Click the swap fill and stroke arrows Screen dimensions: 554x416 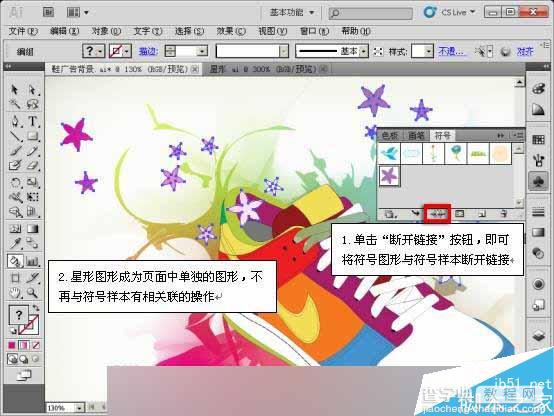(36, 308)
